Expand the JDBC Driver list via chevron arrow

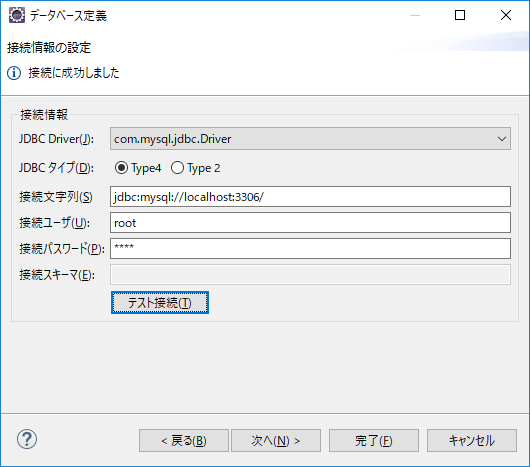tap(502, 139)
